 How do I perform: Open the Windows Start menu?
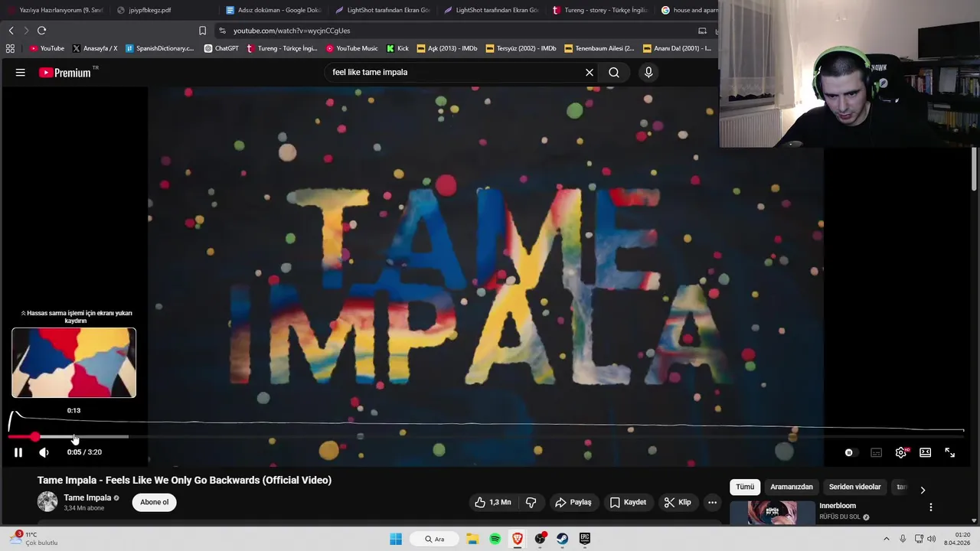(x=396, y=539)
